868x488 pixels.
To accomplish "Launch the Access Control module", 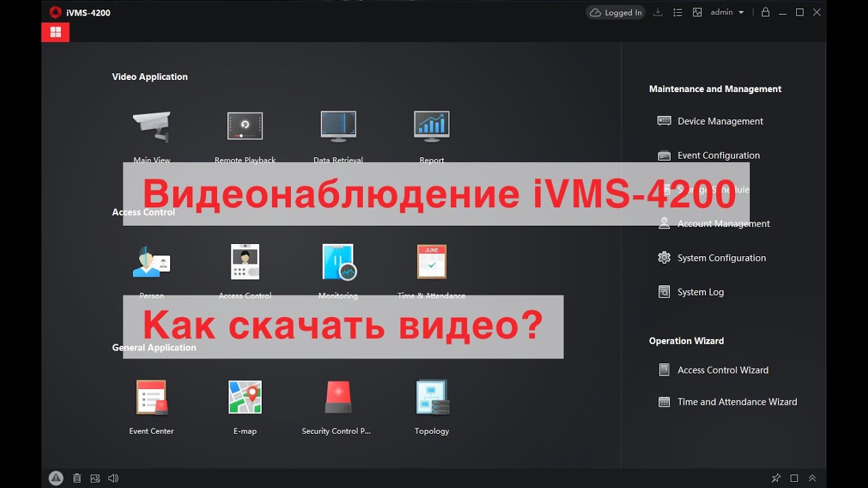I will 245,262.
